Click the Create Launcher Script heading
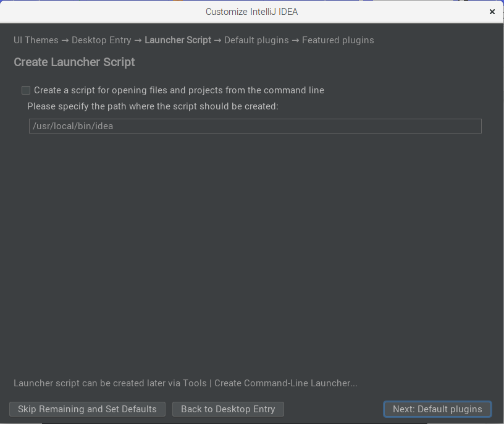Image resolution: width=504 pixels, height=424 pixels. click(74, 62)
